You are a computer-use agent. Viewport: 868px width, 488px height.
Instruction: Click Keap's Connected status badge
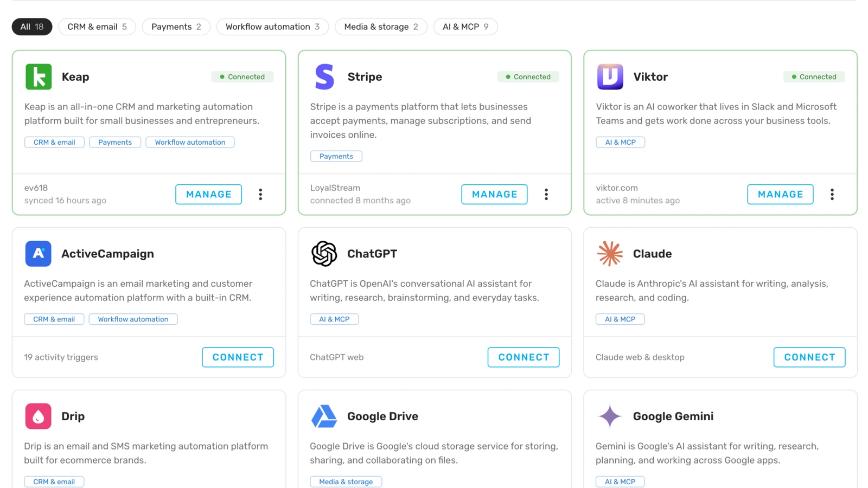(x=242, y=77)
